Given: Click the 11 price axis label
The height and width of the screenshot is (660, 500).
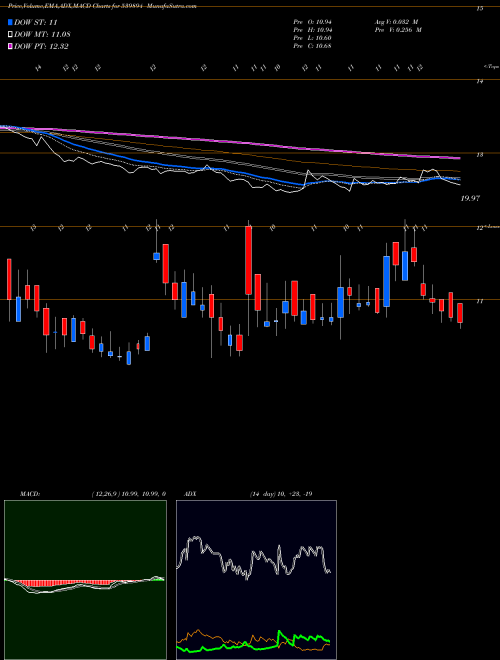Looking at the screenshot, I should coord(479,301).
